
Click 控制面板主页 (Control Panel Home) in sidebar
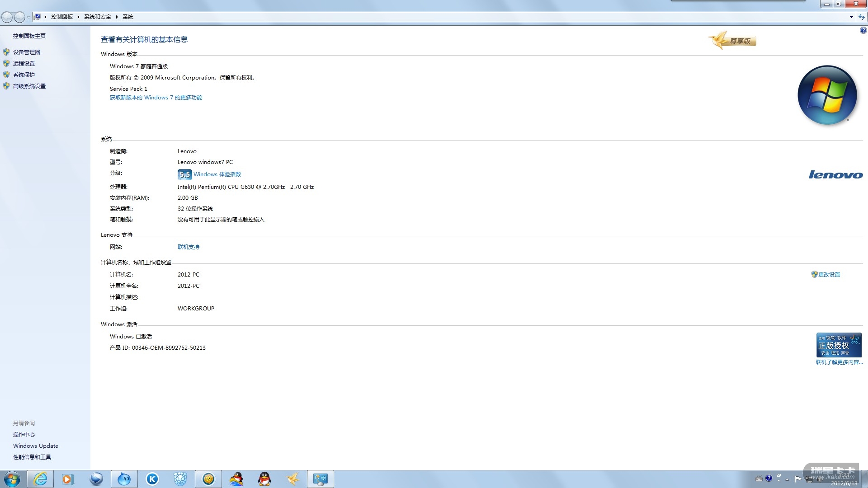pos(29,36)
